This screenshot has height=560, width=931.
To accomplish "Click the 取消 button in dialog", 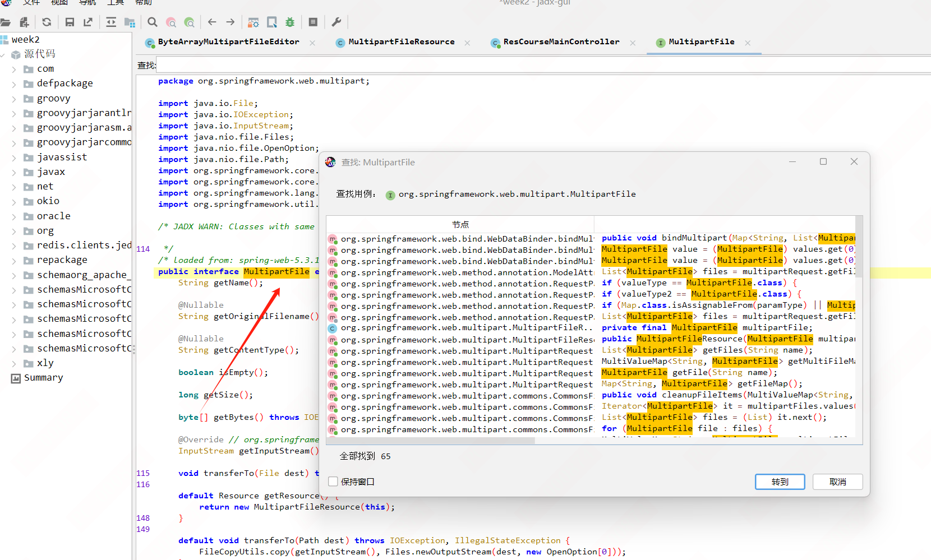I will click(x=837, y=482).
